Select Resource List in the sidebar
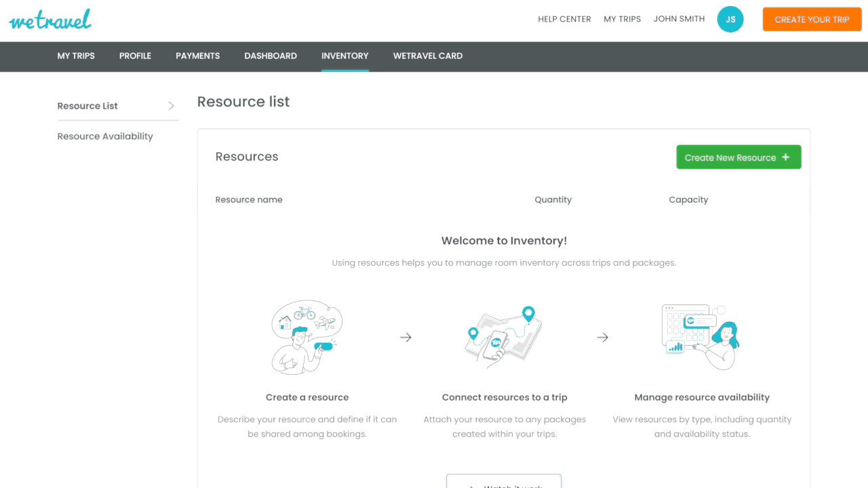The height and width of the screenshot is (488, 868). coord(87,106)
